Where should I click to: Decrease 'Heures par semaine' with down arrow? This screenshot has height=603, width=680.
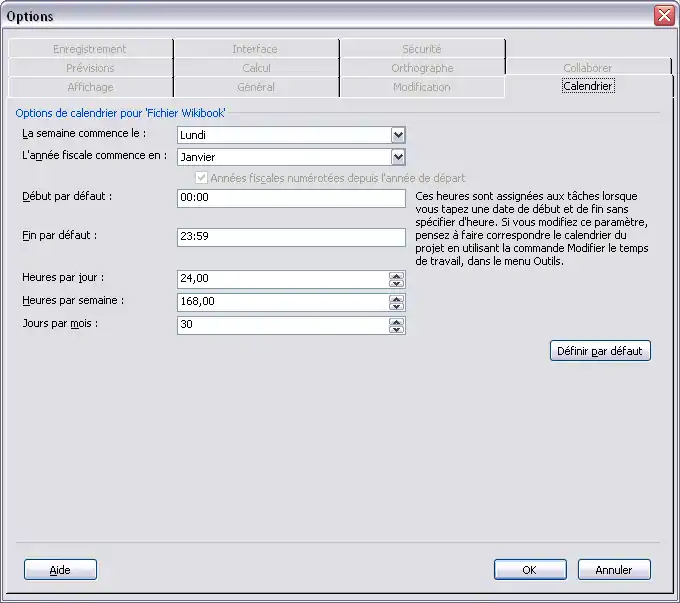pyautogui.click(x=397, y=306)
